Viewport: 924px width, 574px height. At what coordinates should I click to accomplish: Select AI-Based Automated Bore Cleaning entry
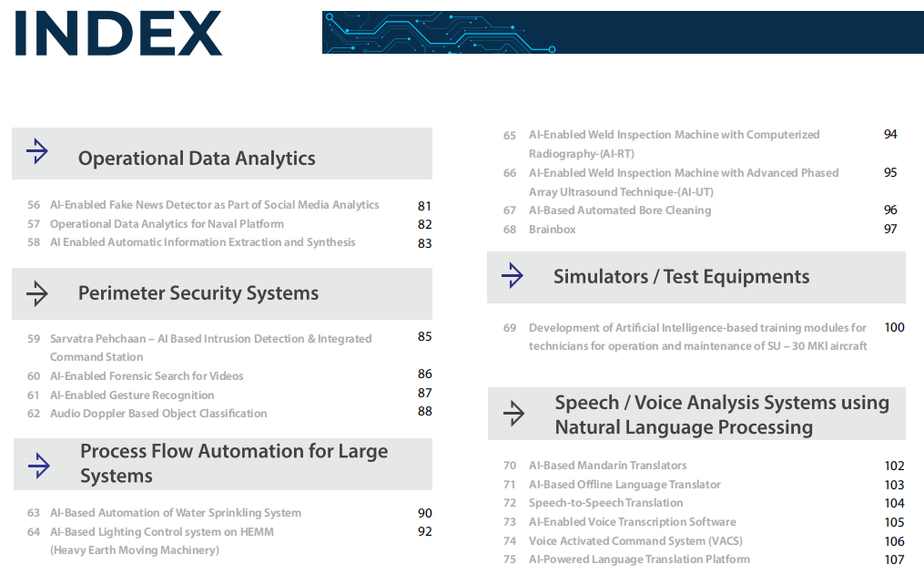(620, 210)
